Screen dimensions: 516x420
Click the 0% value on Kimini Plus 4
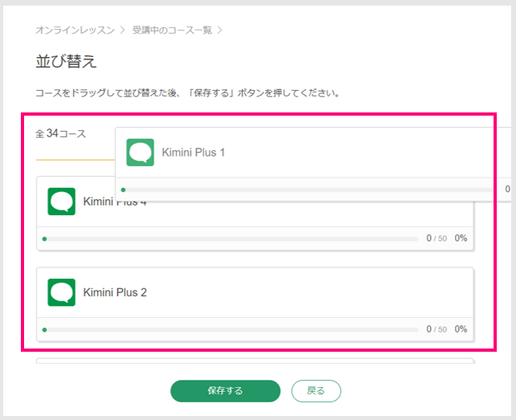pos(461,239)
